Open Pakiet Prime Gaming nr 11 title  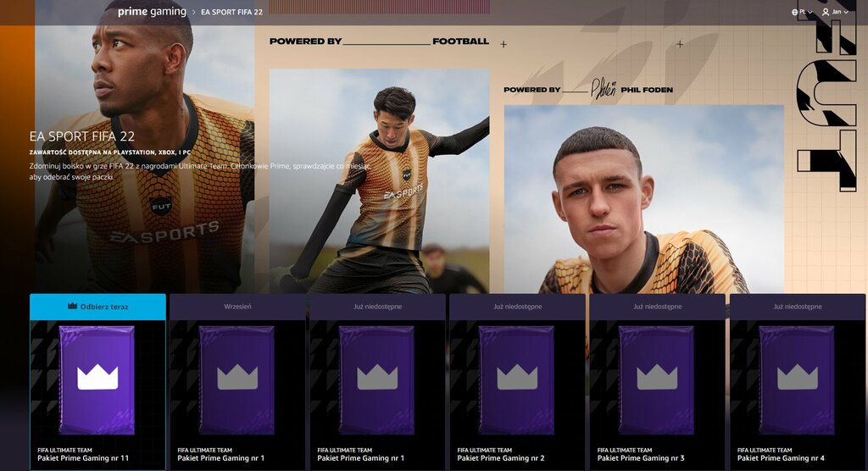pyautogui.click(x=83, y=458)
